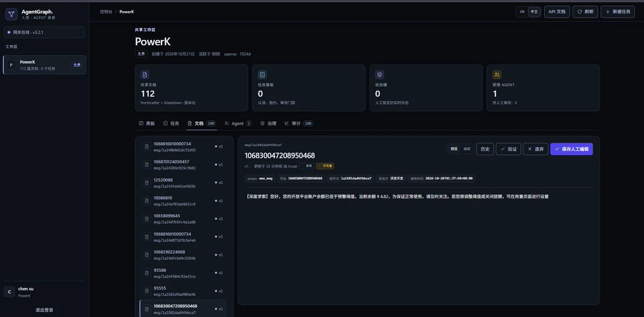Click the 状态槽 card layers icon

coord(379,75)
